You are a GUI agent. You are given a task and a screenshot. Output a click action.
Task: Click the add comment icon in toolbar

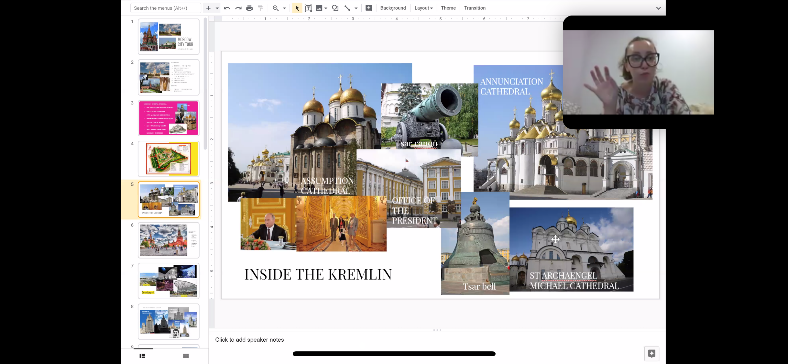click(368, 8)
